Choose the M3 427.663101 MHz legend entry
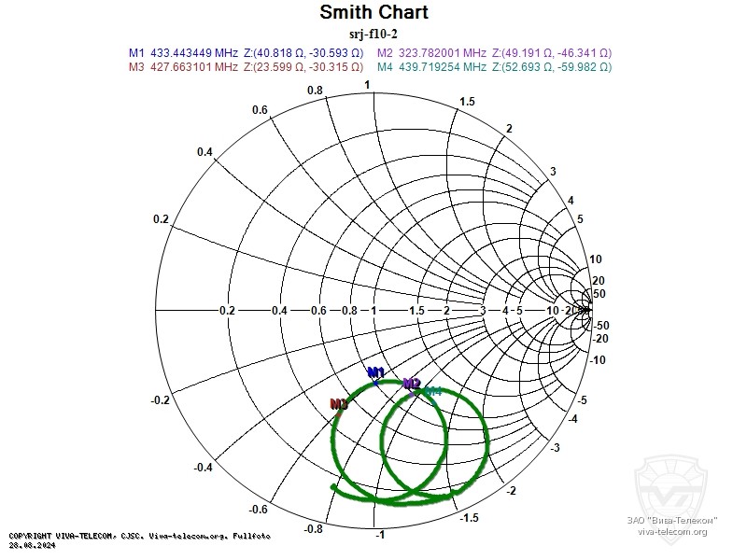This screenshot has width=747, height=560. 246,67
